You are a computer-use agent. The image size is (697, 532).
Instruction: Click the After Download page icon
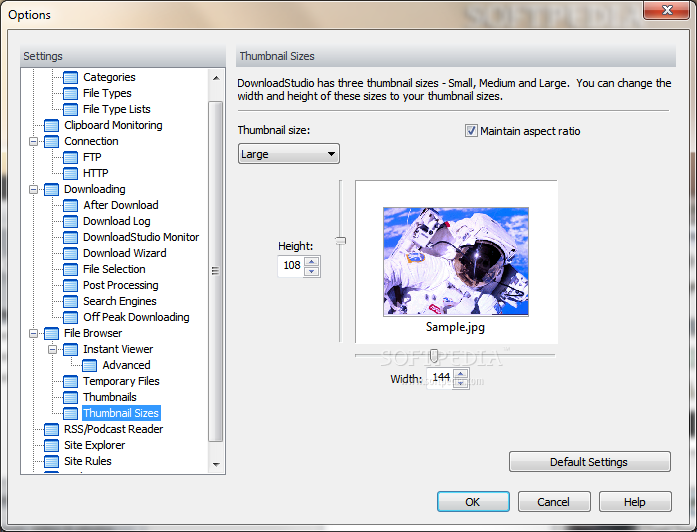70,205
